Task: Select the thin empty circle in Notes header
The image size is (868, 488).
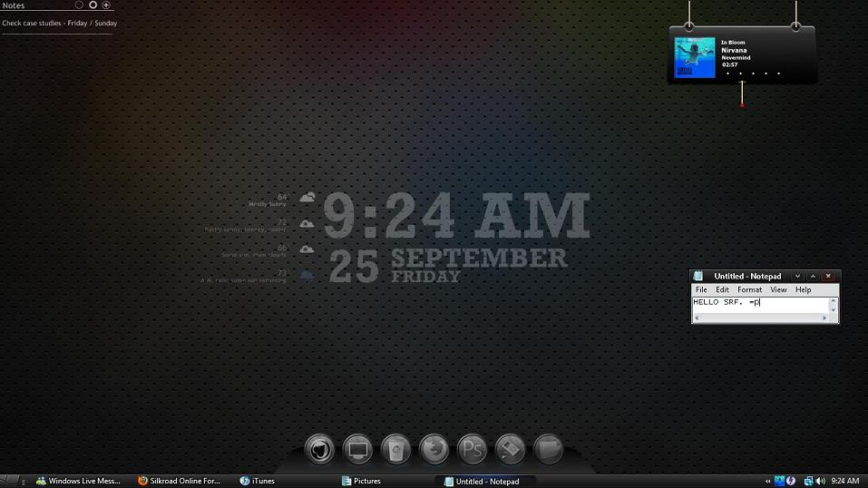Action: [x=79, y=5]
